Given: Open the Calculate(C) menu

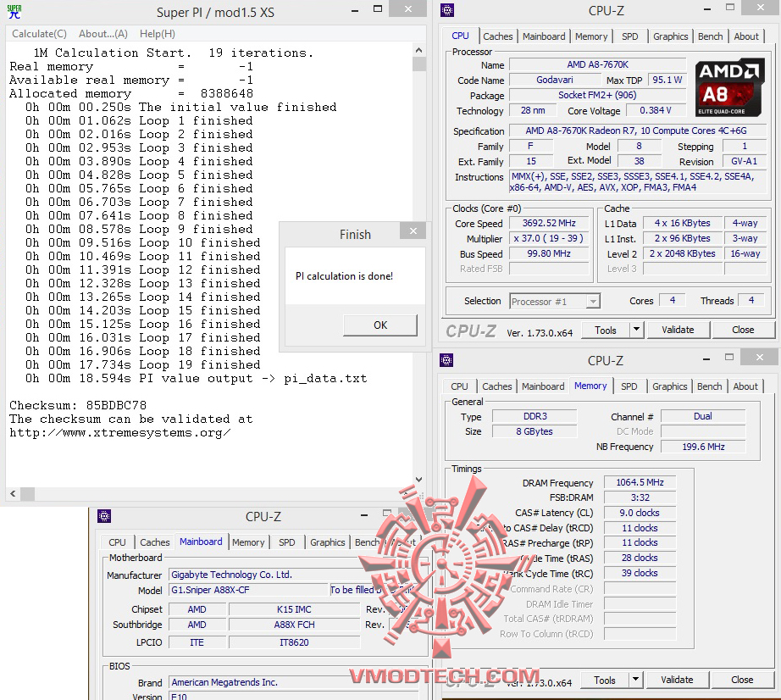Looking at the screenshot, I should tap(39, 34).
